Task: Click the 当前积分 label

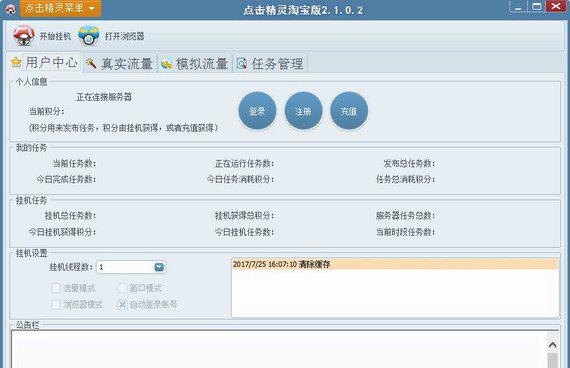Action: [47, 111]
